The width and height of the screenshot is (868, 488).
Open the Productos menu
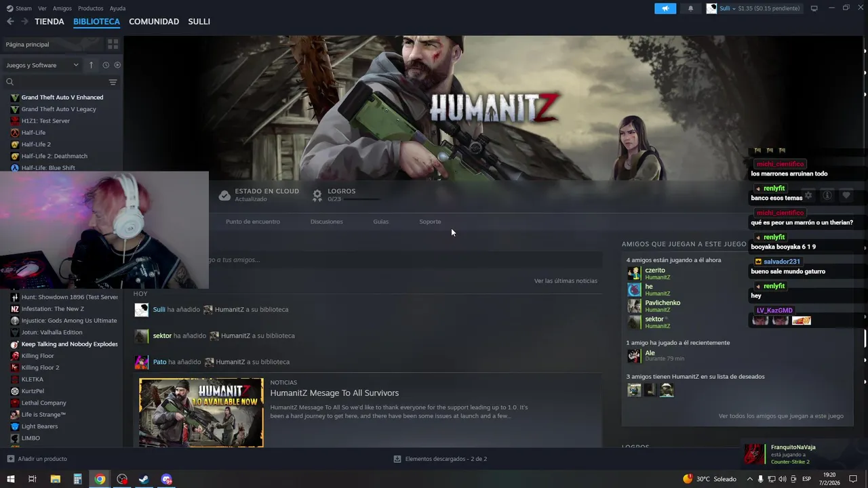pyautogui.click(x=91, y=8)
